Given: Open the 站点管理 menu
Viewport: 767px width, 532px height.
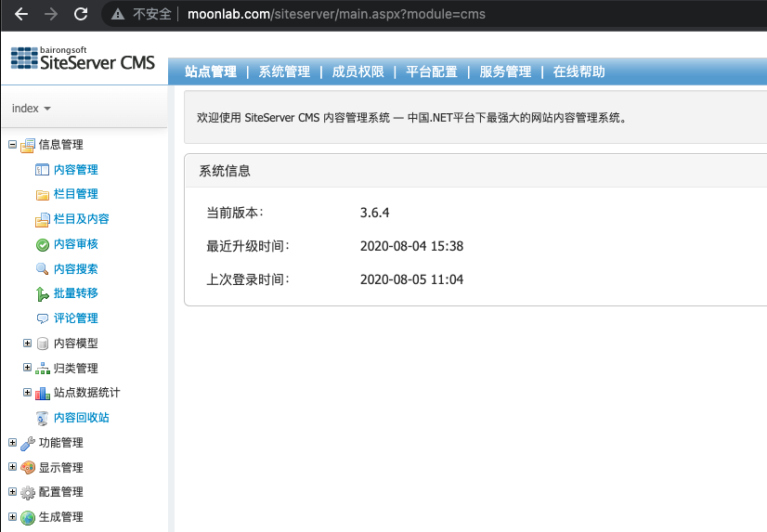Looking at the screenshot, I should click(211, 71).
